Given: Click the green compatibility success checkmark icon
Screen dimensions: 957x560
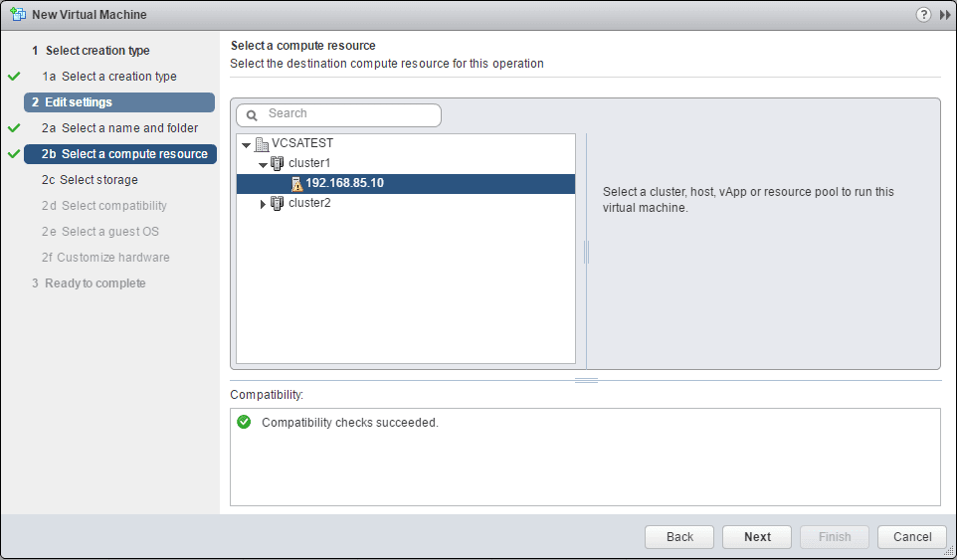Looking at the screenshot, I should coord(245,423).
